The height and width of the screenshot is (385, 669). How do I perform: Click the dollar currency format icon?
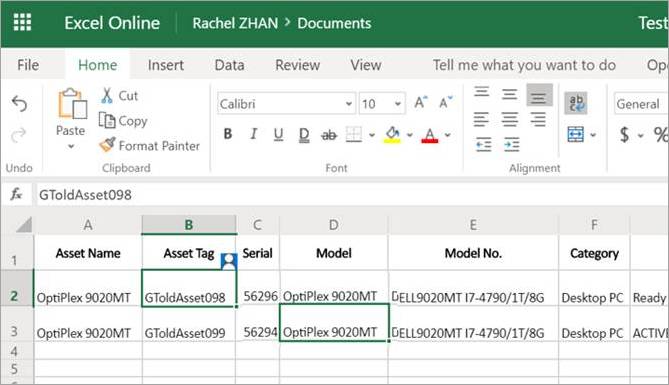(x=624, y=135)
